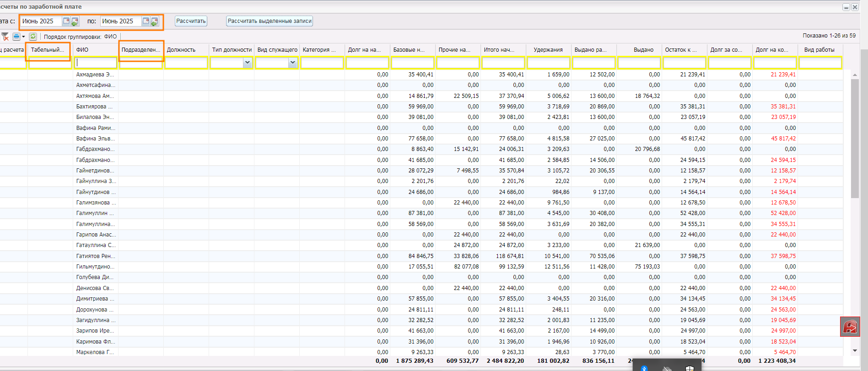Select the Ахмадиева row in the table
The height and width of the screenshot is (371, 868).
[x=95, y=75]
